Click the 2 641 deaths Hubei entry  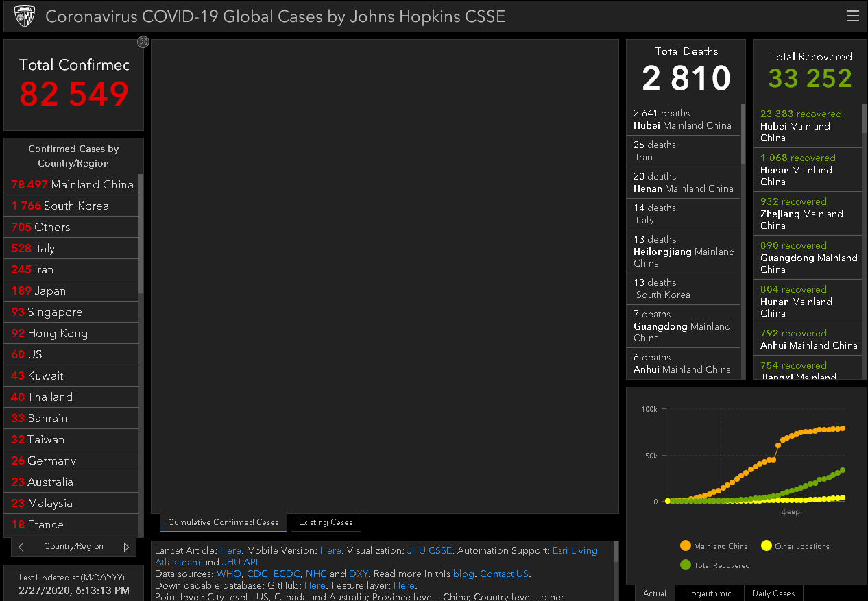[684, 119]
